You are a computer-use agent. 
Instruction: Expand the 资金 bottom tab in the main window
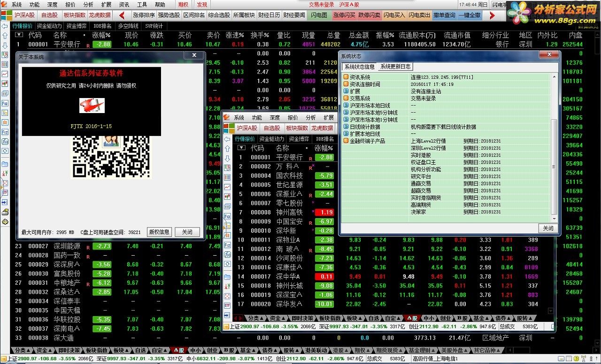pyautogui.click(x=45, y=350)
